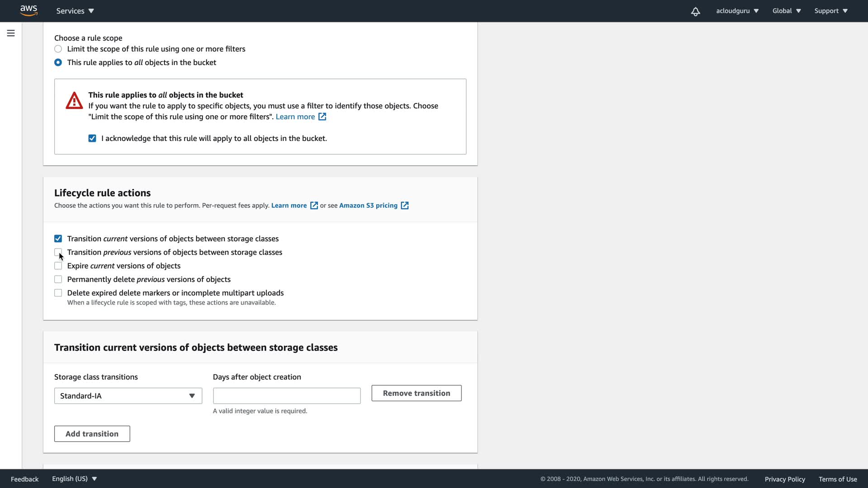Select 'Limit the scope of this rule' radio
Image resolution: width=868 pixels, height=488 pixels.
tap(58, 49)
